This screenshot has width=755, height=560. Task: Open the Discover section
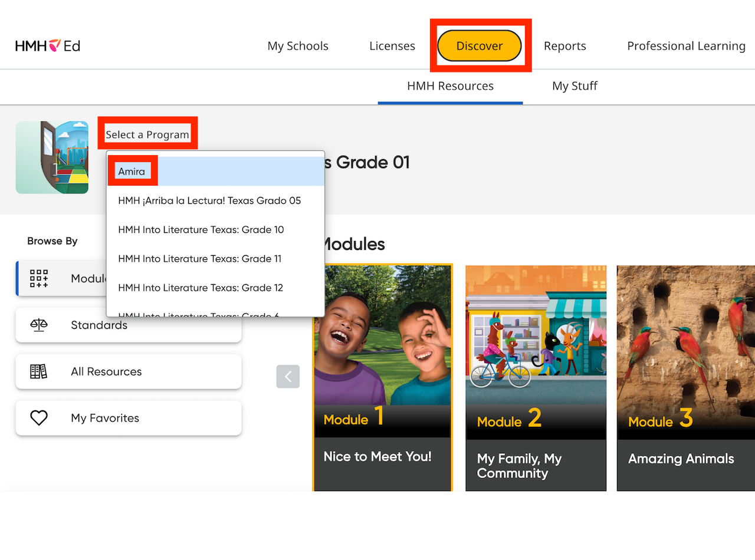point(479,45)
